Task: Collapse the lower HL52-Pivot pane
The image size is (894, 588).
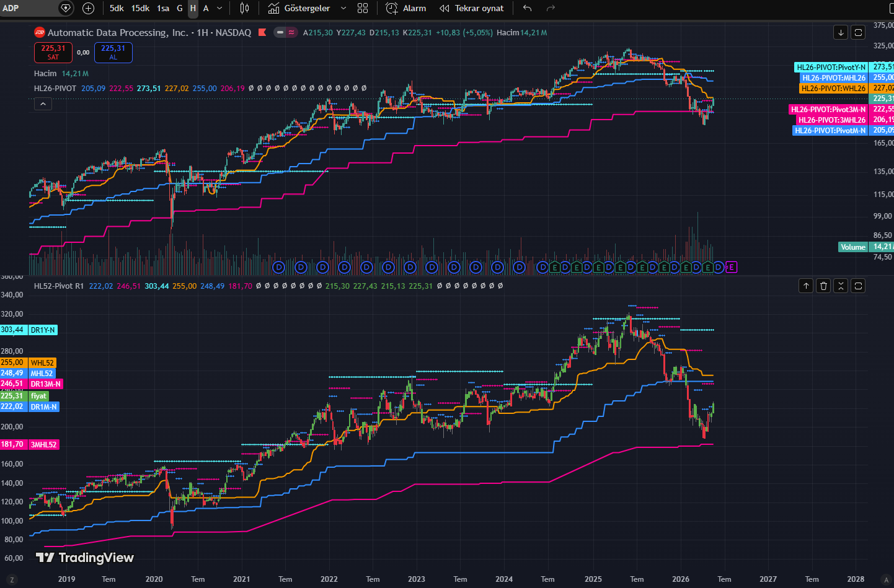Action: [x=841, y=286]
